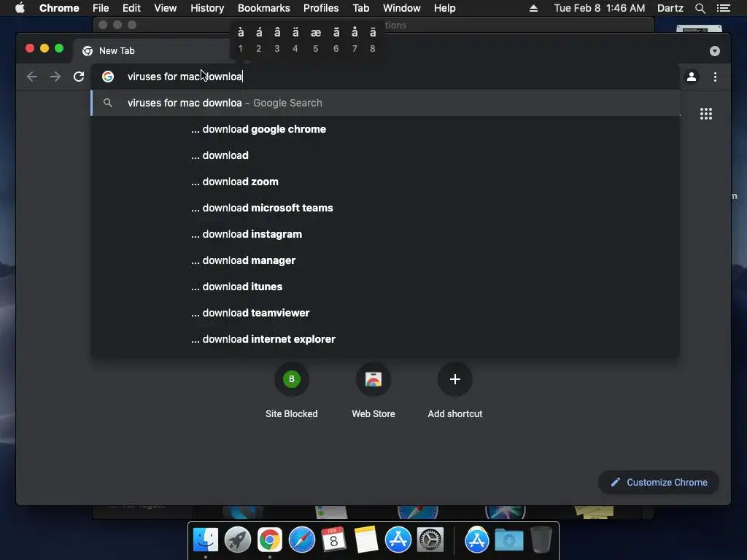Select the 'download instagram' suggestion
Screen dimensions: 747x560
pyautogui.click(x=385, y=234)
